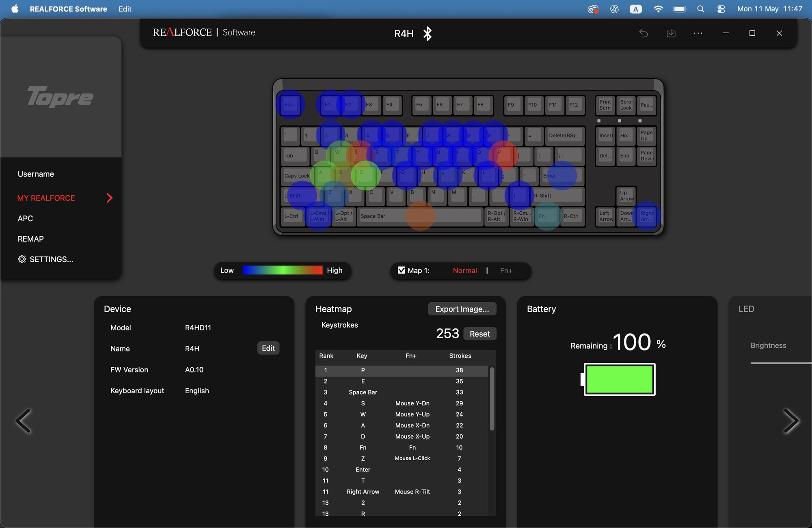The width and height of the screenshot is (812, 528).
Task: Select REMAP in the sidebar
Action: [30, 239]
